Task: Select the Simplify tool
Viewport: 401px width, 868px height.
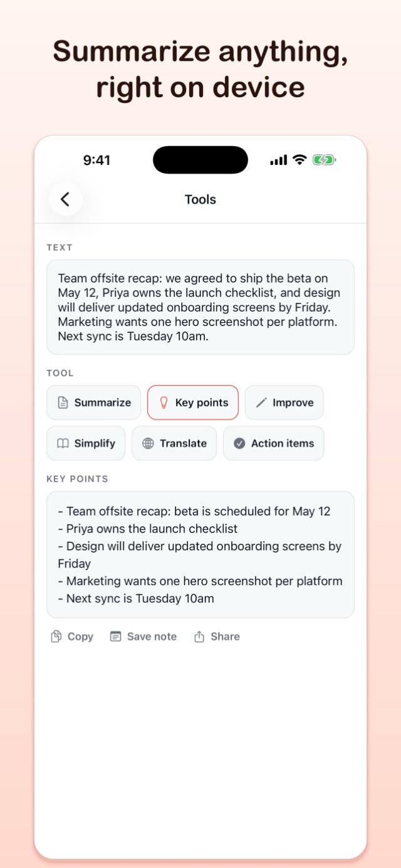Action: pyautogui.click(x=86, y=443)
